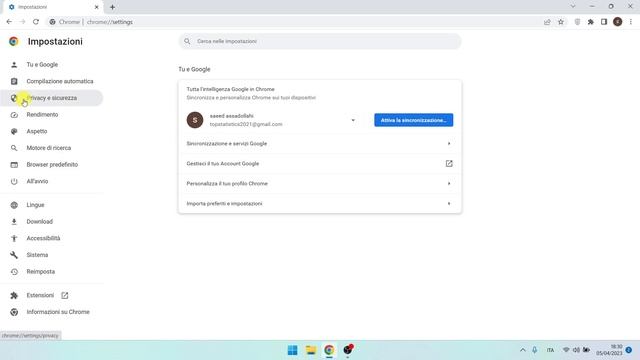Image resolution: width=640 pixels, height=360 pixels.
Task: Click the Informazioni su Chrome icon
Action: pyautogui.click(x=14, y=312)
